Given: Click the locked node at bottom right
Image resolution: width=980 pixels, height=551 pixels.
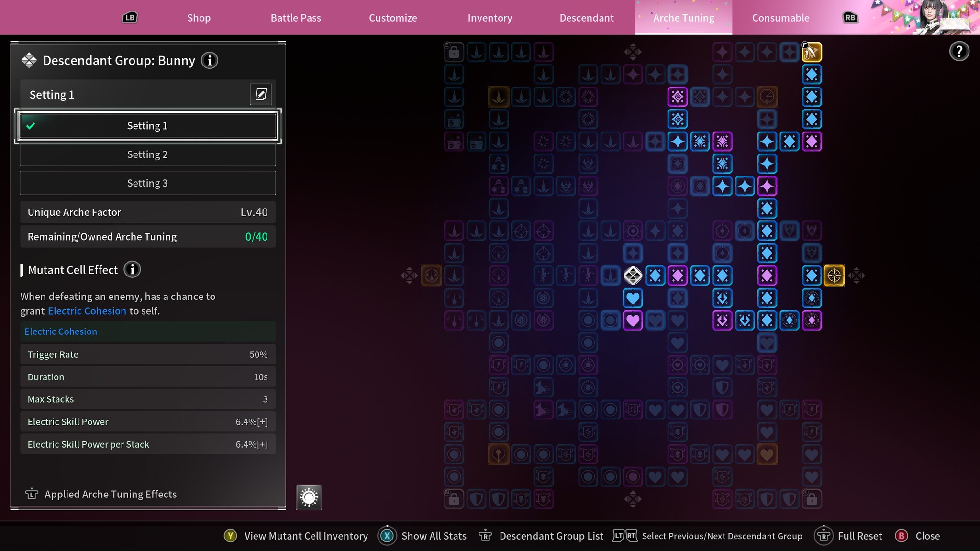Looking at the screenshot, I should click(812, 499).
